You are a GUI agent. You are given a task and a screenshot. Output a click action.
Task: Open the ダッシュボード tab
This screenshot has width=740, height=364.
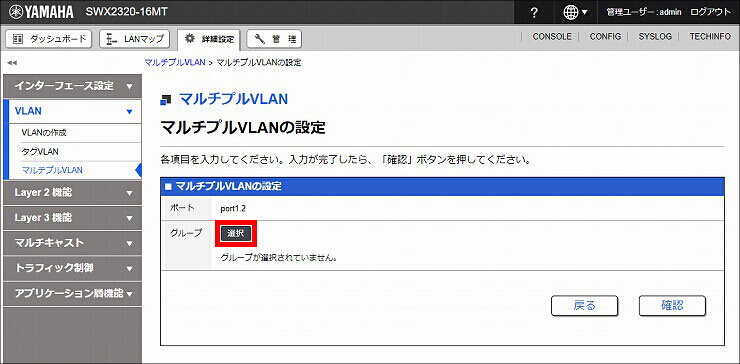click(49, 39)
